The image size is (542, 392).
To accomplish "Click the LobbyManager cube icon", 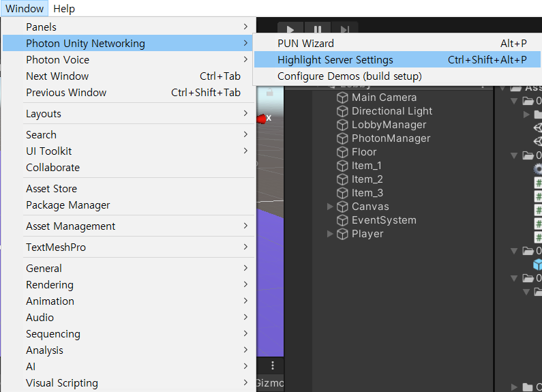I will [x=342, y=125].
